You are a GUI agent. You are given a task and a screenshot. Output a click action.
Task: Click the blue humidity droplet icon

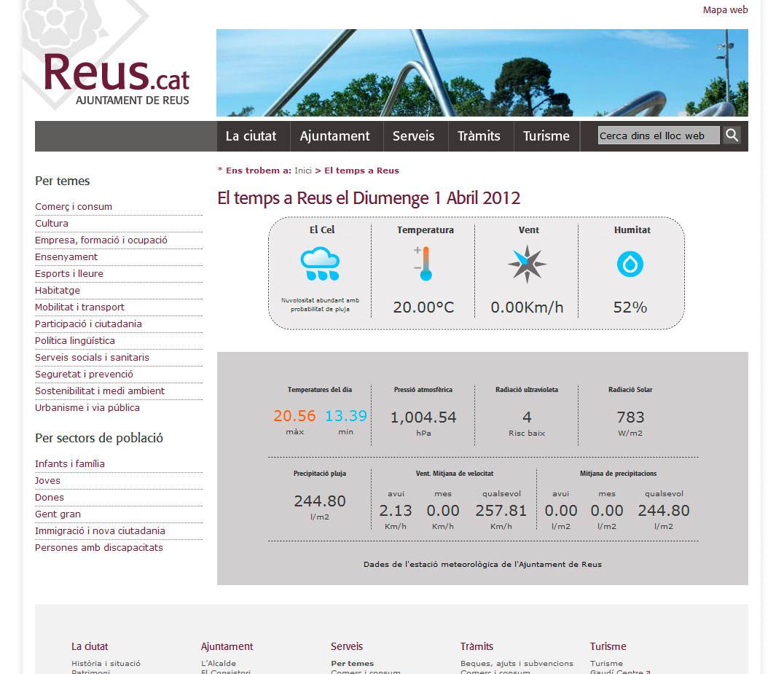pos(630,264)
